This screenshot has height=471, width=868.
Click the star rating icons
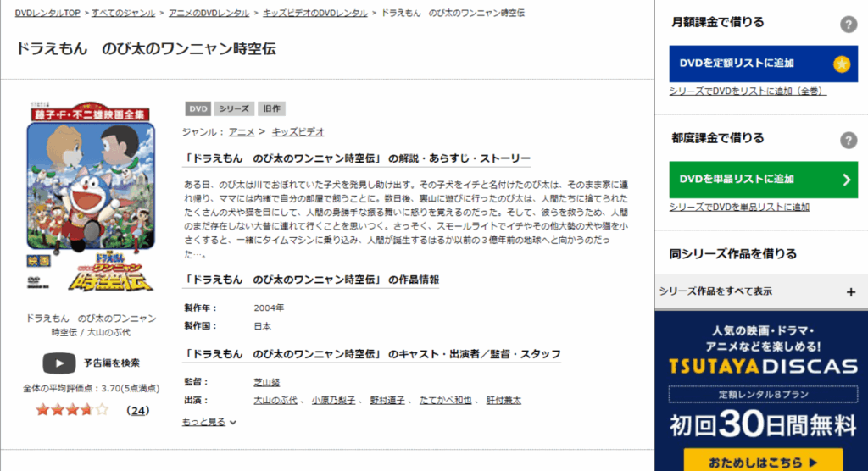[72, 410]
